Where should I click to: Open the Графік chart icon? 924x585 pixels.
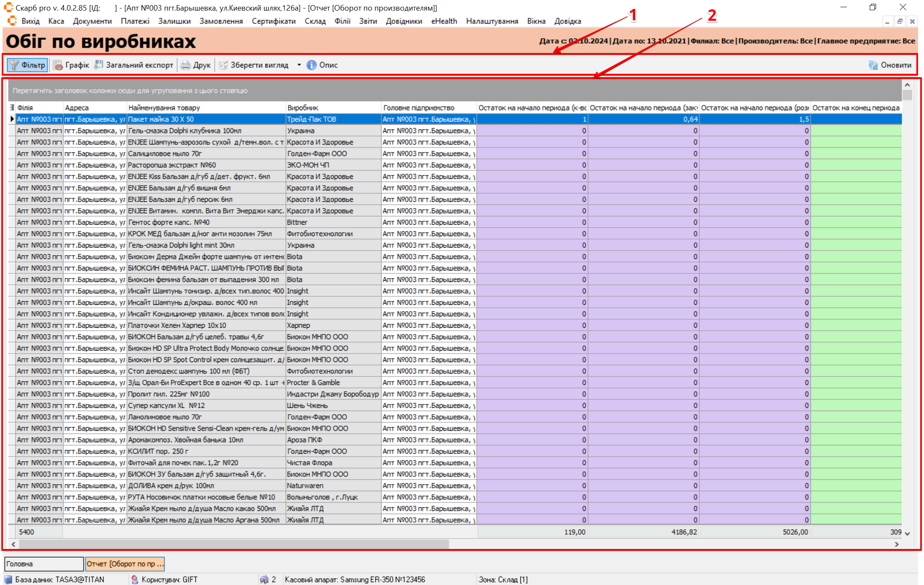[58, 65]
